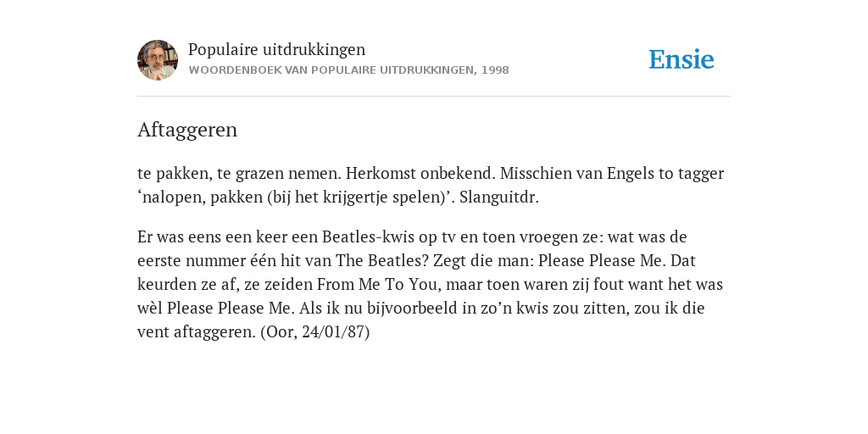Click the 1998 year in the subtitle
The image size is (868, 434).
(x=495, y=70)
